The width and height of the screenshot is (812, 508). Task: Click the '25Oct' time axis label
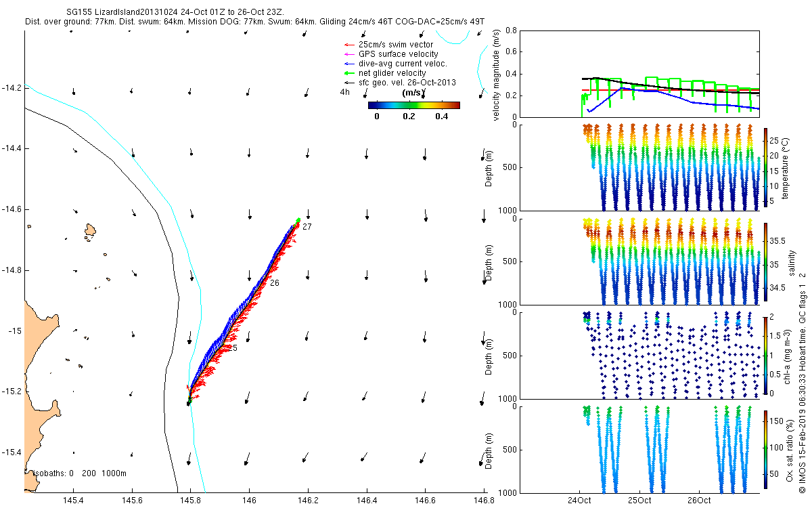click(x=639, y=501)
